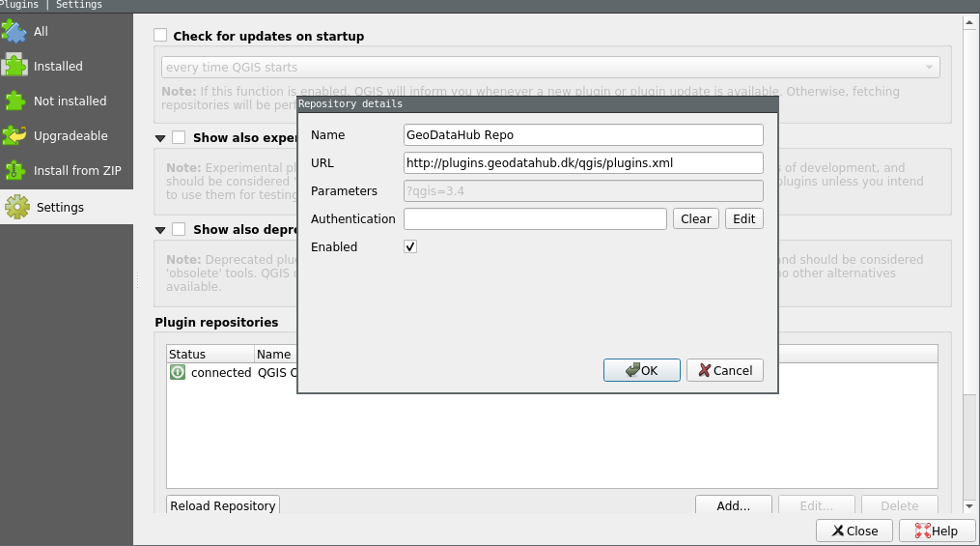Screen dimensions: 980x546
Task: Click the repository Name field
Action: (x=583, y=135)
